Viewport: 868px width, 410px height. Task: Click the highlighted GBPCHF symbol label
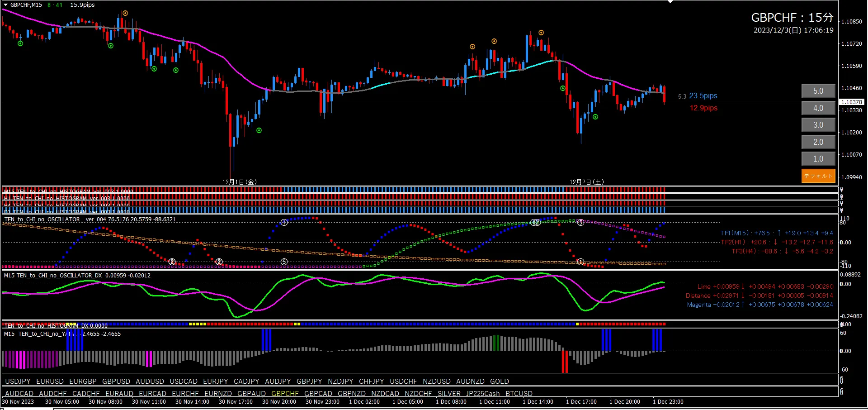tap(285, 394)
